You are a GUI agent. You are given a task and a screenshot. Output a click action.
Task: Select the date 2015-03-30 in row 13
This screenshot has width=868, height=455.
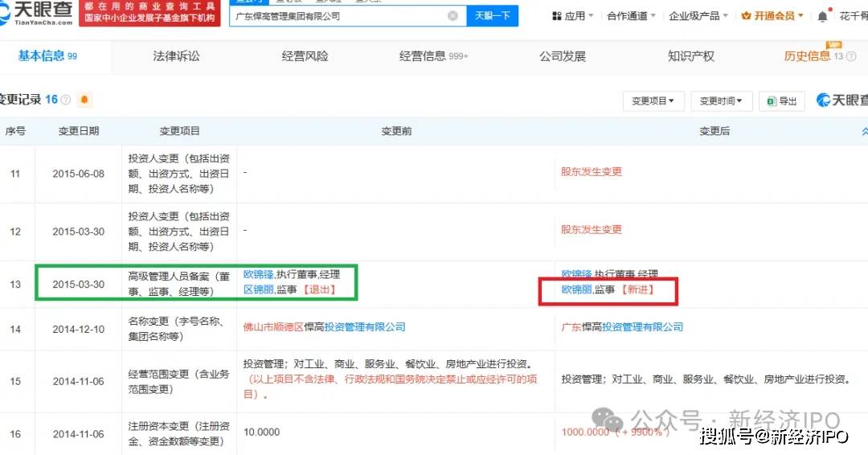click(79, 284)
